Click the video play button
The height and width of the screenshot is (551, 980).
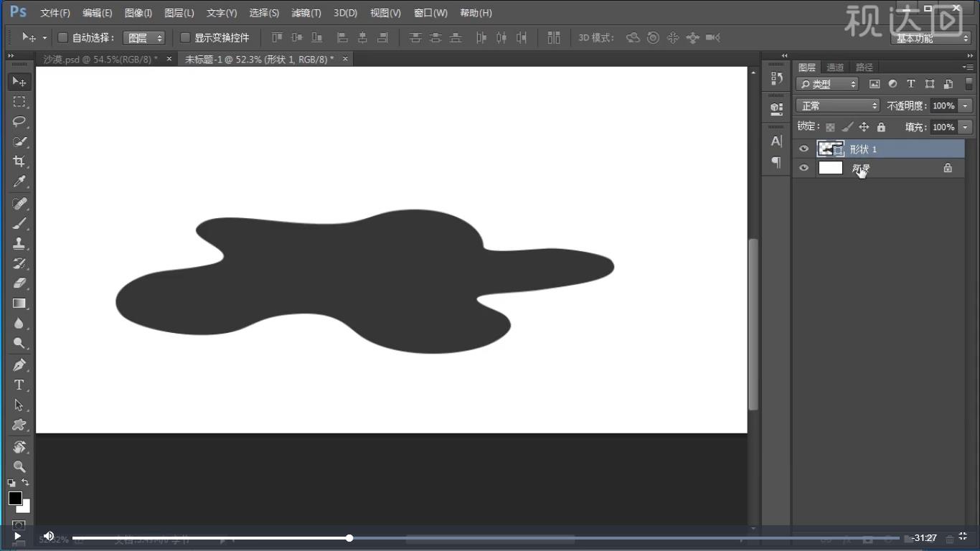pyautogui.click(x=17, y=537)
